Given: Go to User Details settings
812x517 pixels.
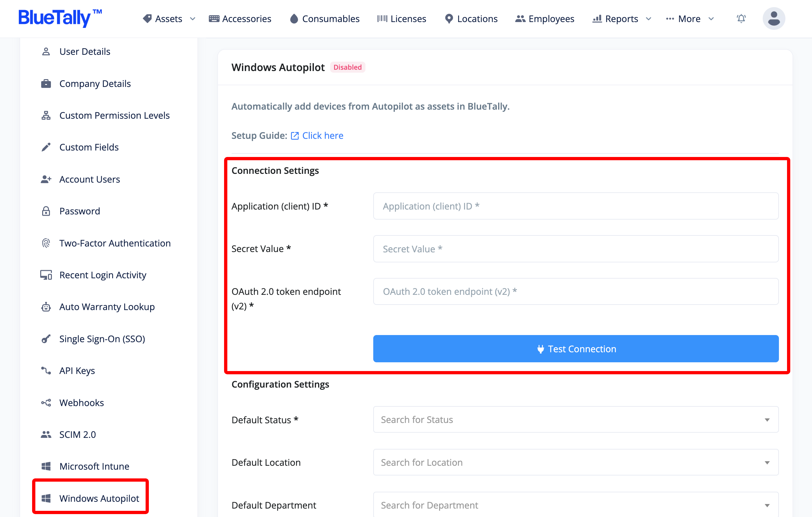Looking at the screenshot, I should (85, 52).
